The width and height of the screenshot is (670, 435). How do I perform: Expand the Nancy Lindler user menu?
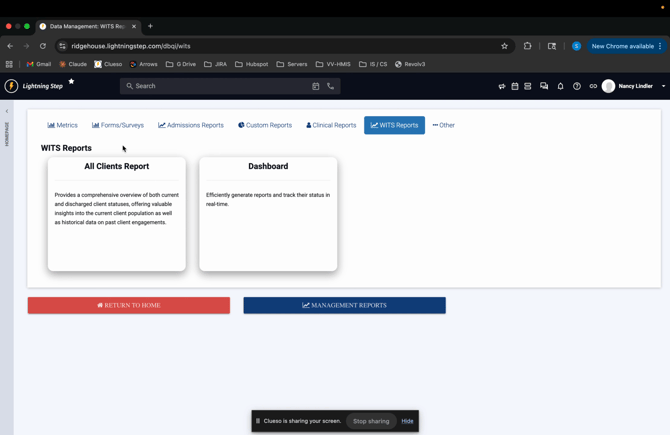pyautogui.click(x=635, y=86)
